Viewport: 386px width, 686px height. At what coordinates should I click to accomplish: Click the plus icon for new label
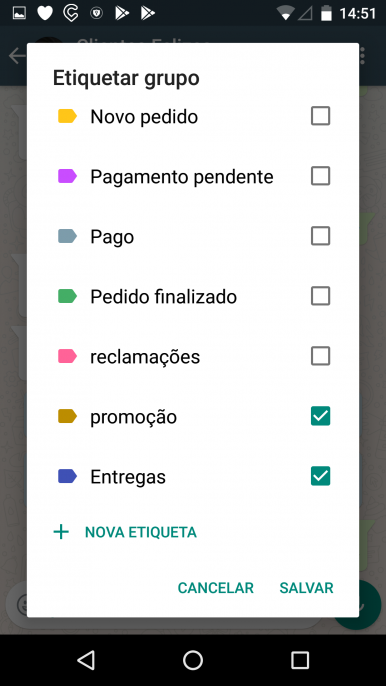(61, 532)
